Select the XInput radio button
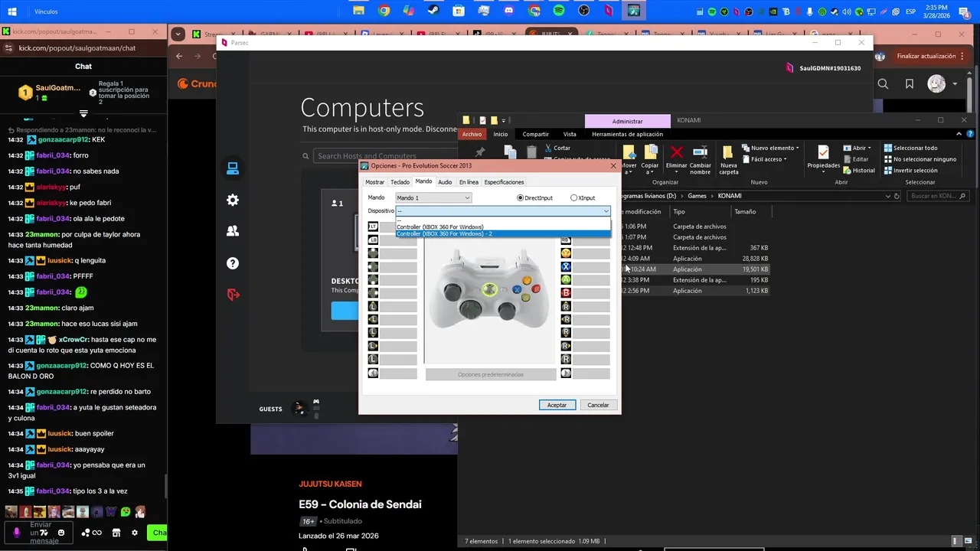The height and width of the screenshot is (551, 980). (574, 198)
